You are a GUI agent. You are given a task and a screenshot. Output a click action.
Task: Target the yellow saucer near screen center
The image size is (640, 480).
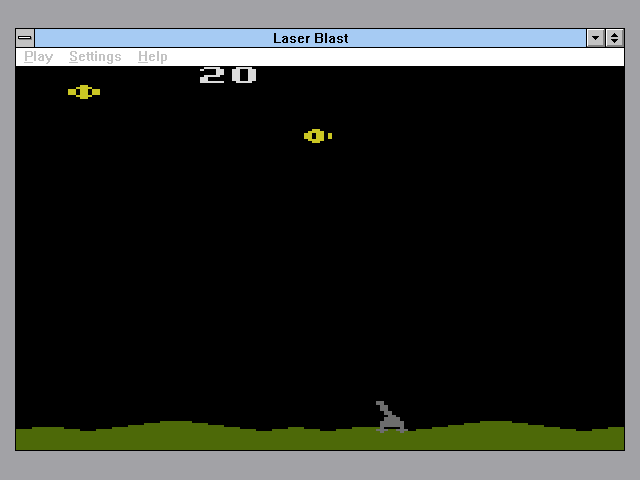click(316, 136)
